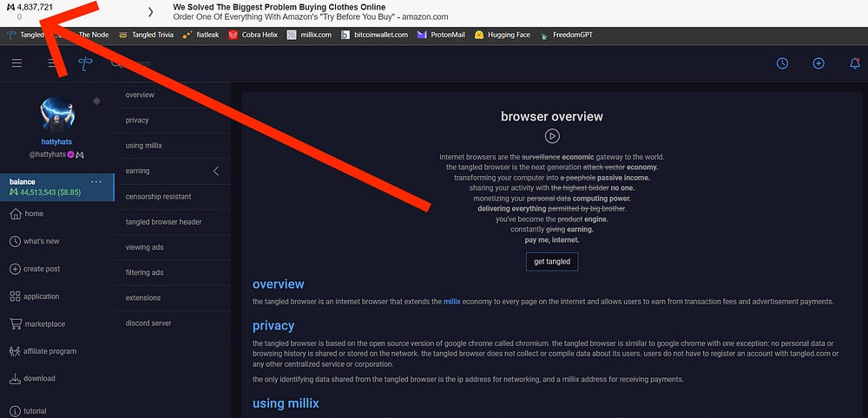Select create post in the sidebar
Screen dimensions: 868x418
42,269
